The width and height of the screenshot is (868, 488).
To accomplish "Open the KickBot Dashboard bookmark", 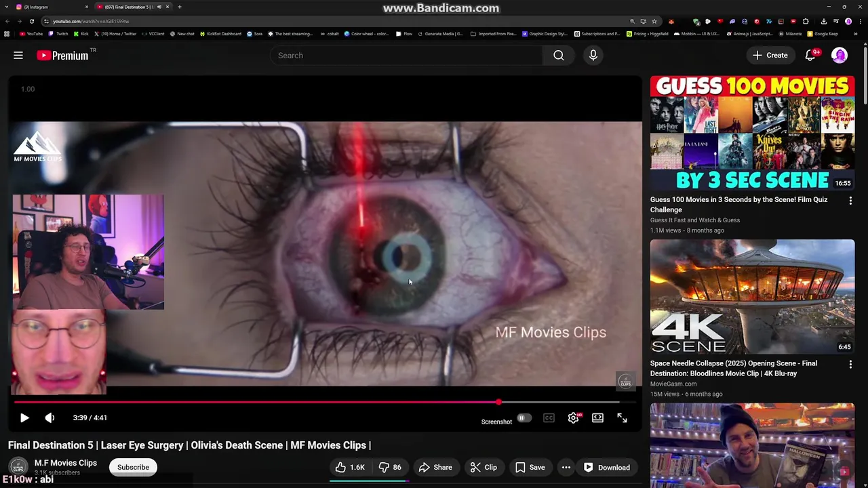I will (x=220, y=34).
